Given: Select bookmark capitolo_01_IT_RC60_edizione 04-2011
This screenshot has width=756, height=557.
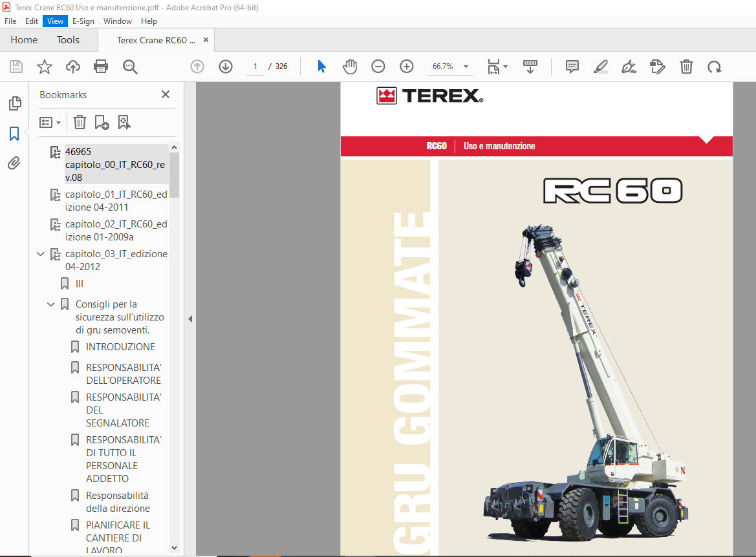Looking at the screenshot, I should [x=116, y=201].
